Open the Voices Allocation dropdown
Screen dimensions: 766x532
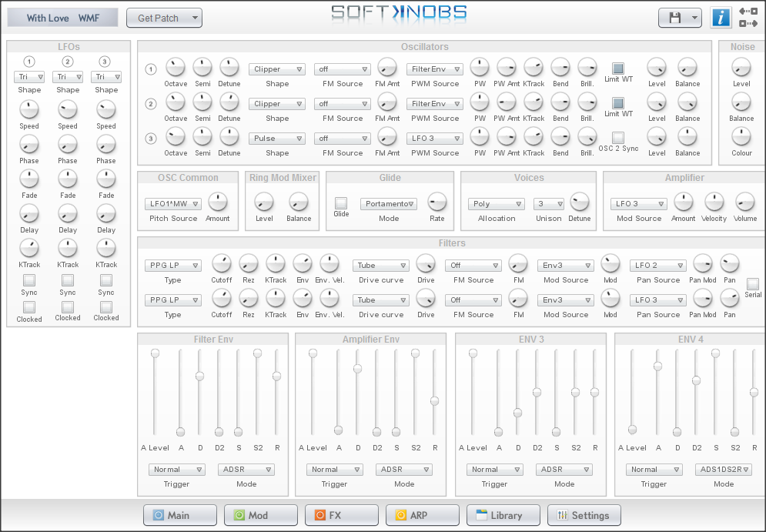click(496, 203)
